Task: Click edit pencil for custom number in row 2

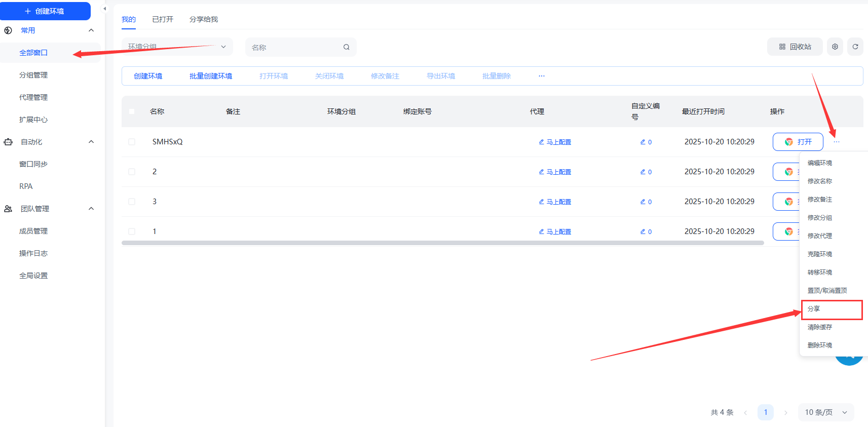Action: [x=643, y=172]
